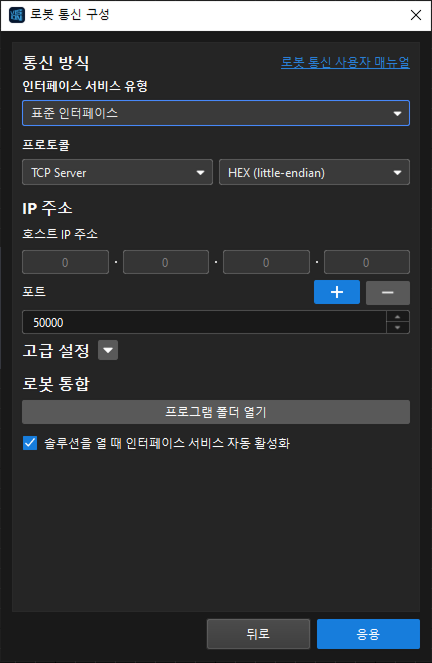
Task: Decrease port value with down stepper arrow
Action: coord(397,328)
